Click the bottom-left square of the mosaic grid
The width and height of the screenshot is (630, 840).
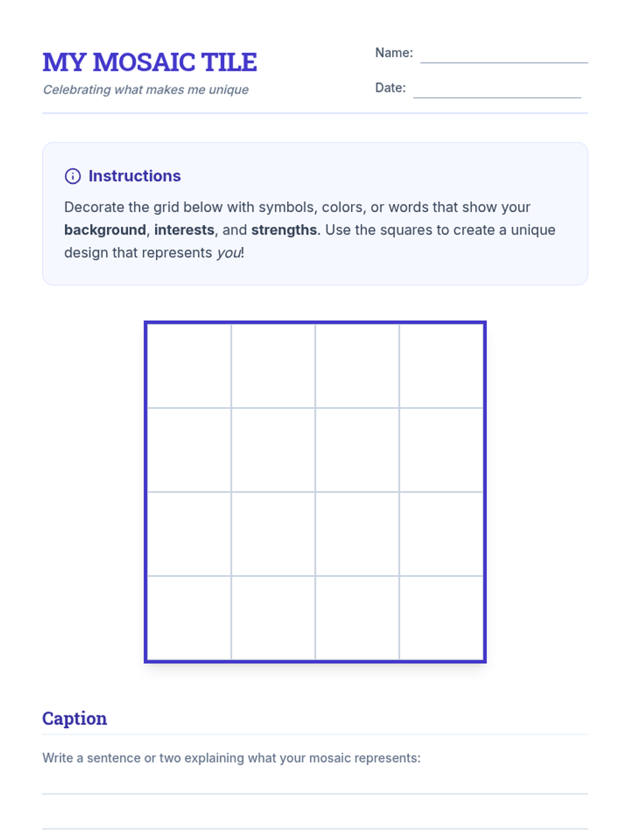tap(189, 618)
